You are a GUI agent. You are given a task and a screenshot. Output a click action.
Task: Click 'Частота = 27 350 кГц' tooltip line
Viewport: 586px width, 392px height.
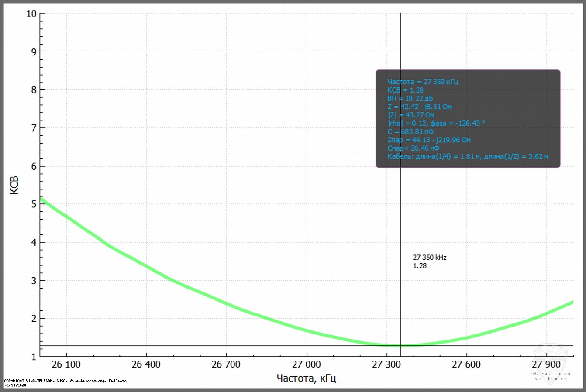(x=422, y=82)
